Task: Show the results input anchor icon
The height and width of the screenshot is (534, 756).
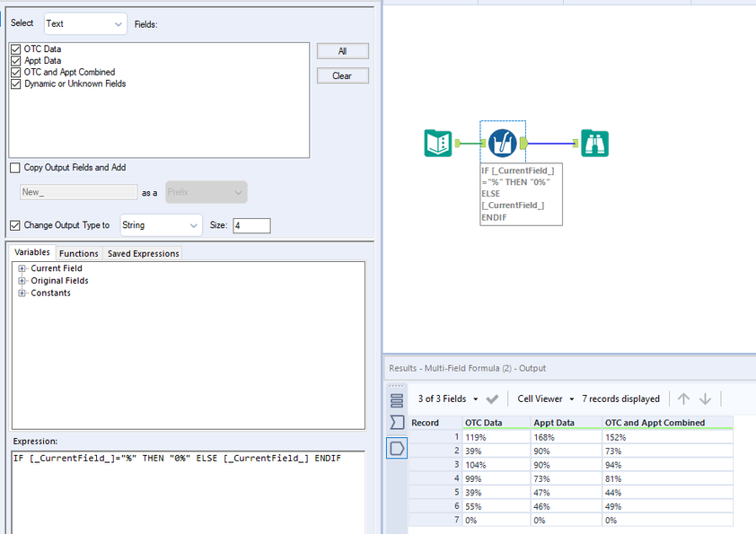Action: [397, 423]
